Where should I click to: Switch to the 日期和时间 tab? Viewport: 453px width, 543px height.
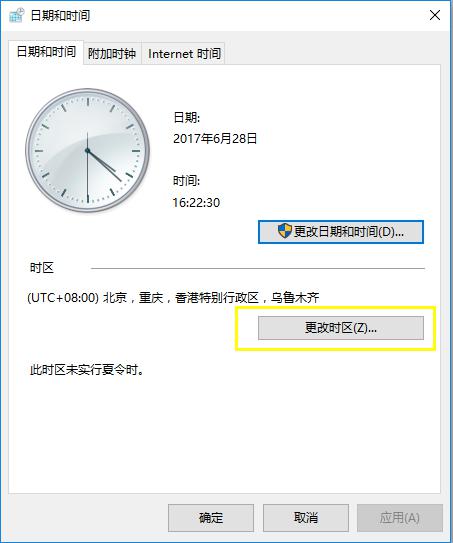(x=46, y=52)
